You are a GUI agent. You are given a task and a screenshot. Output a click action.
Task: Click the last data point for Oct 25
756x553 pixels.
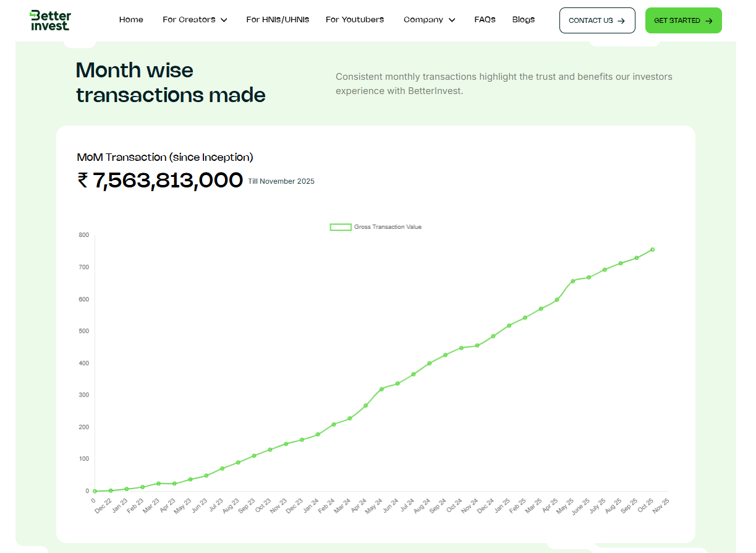tap(652, 250)
